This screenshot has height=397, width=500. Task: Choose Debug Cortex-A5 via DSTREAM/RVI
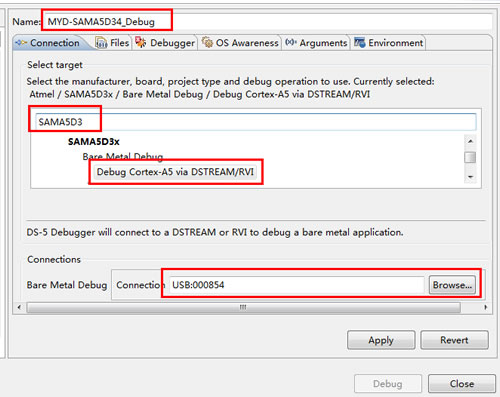175,172
